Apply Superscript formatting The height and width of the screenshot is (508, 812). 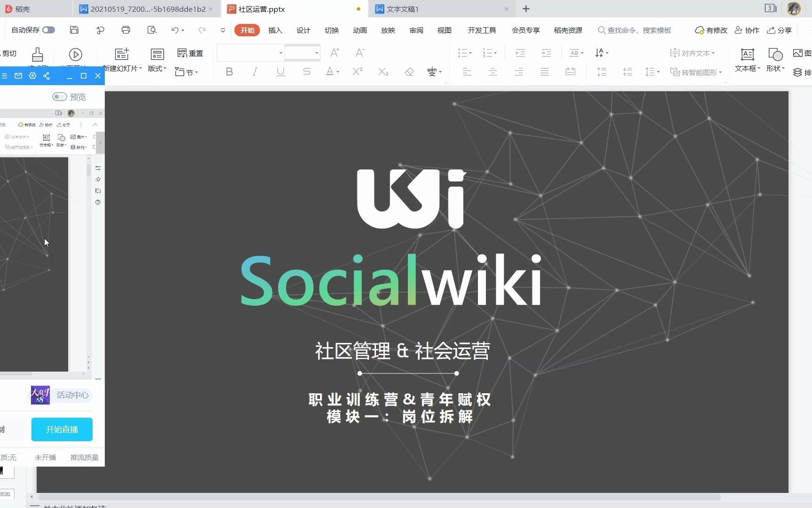pos(358,71)
